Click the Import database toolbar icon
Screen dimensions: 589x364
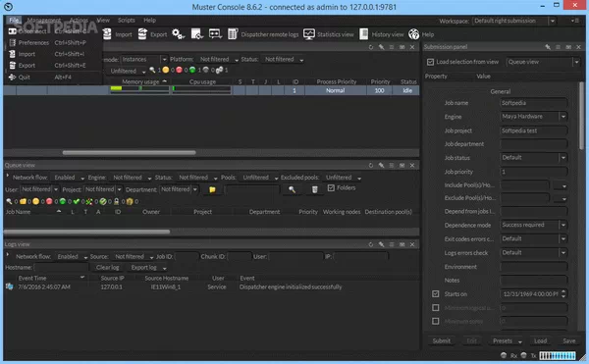point(107,34)
